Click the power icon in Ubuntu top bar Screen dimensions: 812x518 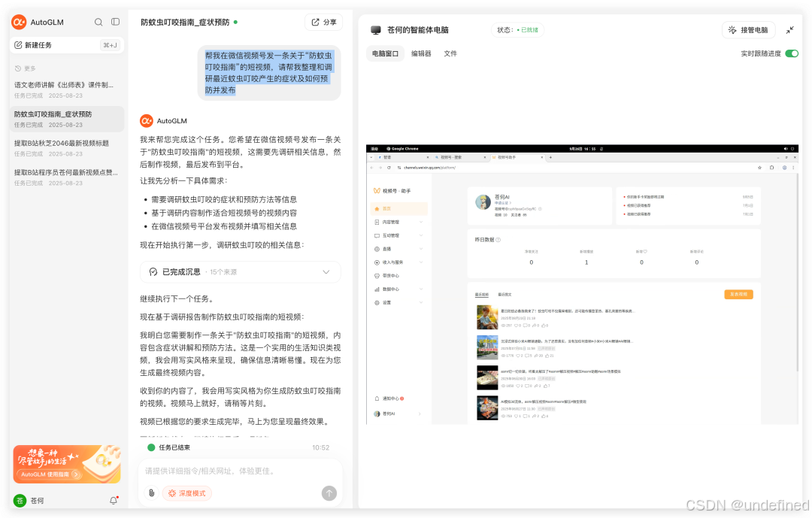(x=792, y=149)
